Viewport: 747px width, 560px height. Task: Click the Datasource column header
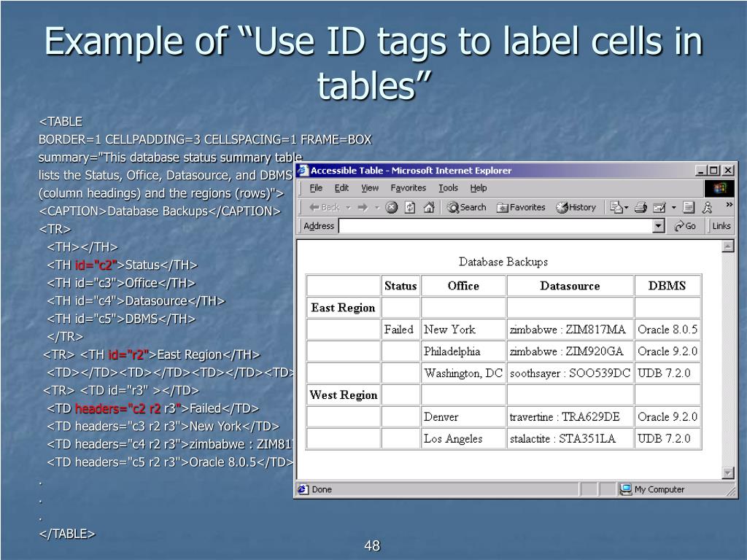pos(570,286)
